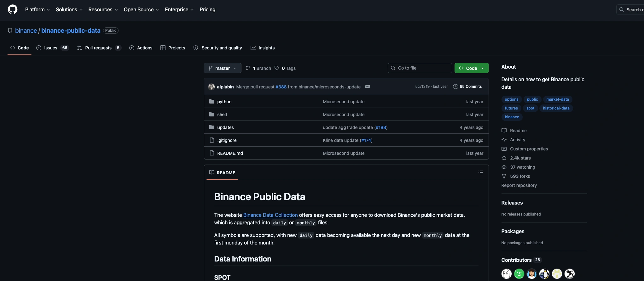Open the green Code dropdown button
Screen dimensions: 644x281
point(472,68)
